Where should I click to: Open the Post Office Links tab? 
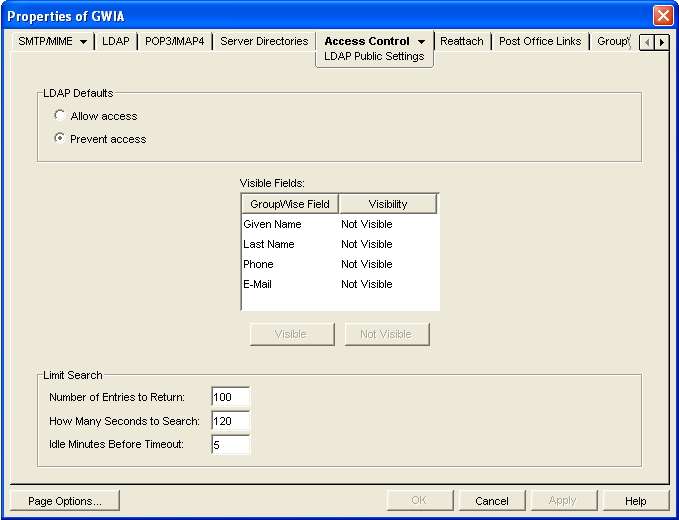tap(540, 42)
